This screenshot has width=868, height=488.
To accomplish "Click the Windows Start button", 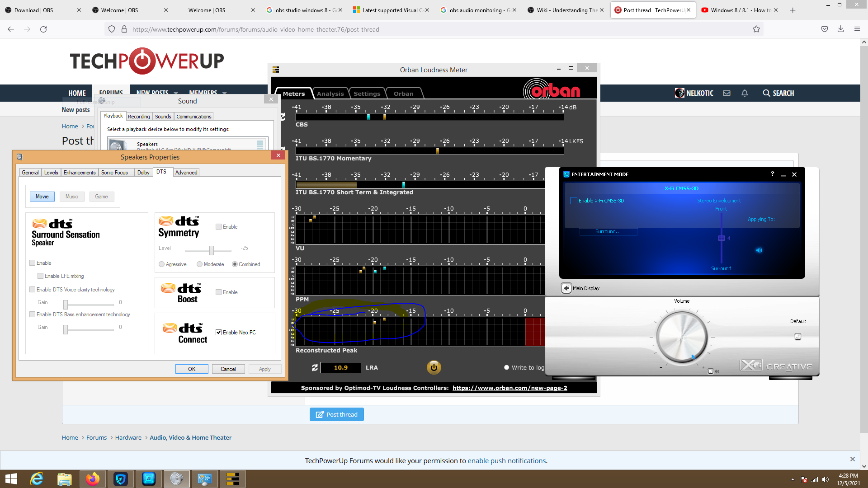I will (11, 479).
